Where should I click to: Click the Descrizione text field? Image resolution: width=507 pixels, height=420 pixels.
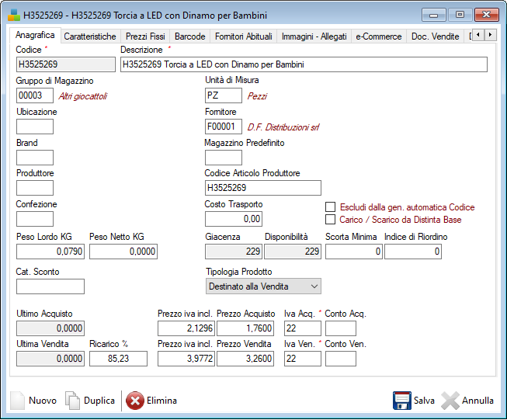pos(303,64)
